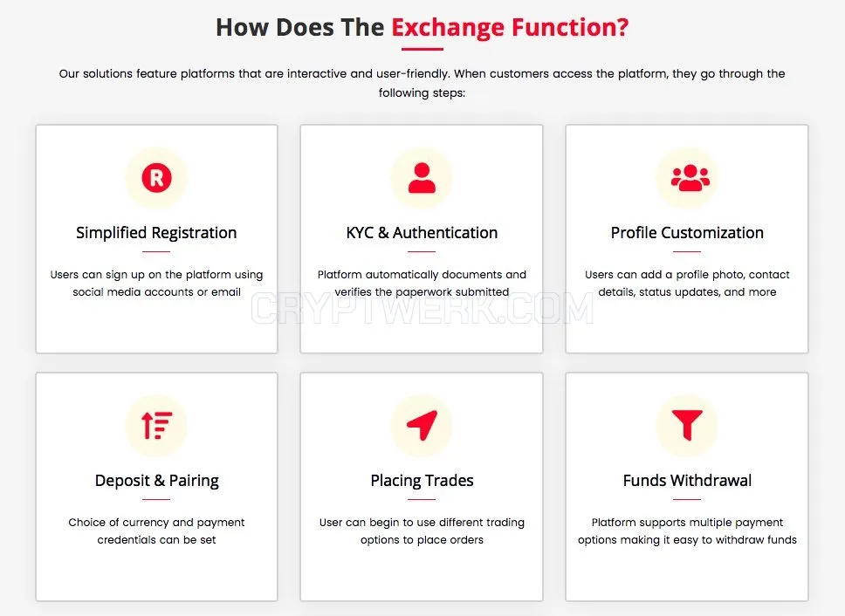The width and height of the screenshot is (845, 616).
Task: Click the trading options description text
Action: [x=422, y=530]
